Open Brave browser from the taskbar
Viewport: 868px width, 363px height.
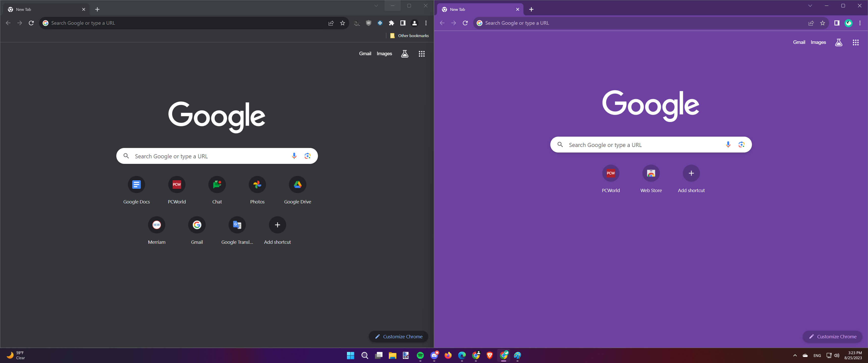click(490, 355)
